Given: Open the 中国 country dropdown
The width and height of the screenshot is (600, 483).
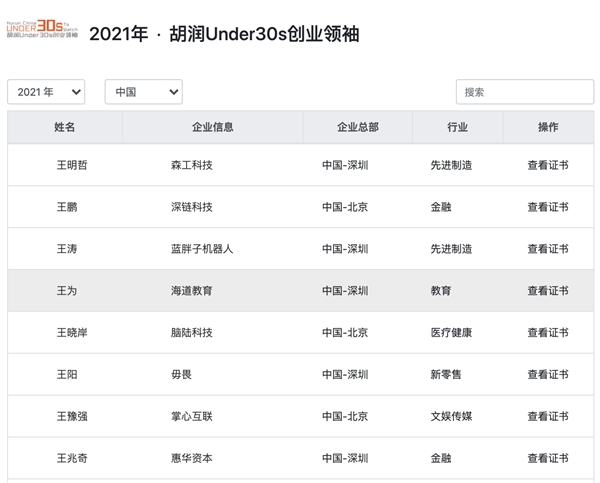Looking at the screenshot, I should click(x=143, y=92).
